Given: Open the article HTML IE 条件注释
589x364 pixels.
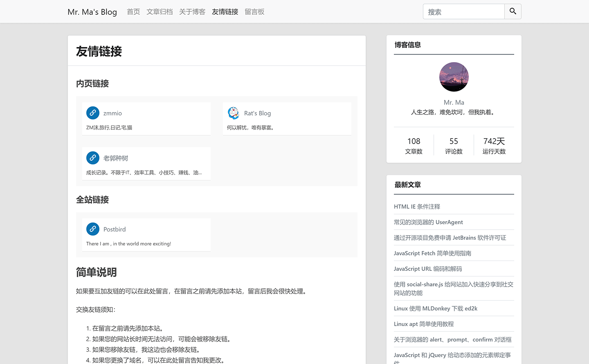Looking at the screenshot, I should 417,207.
